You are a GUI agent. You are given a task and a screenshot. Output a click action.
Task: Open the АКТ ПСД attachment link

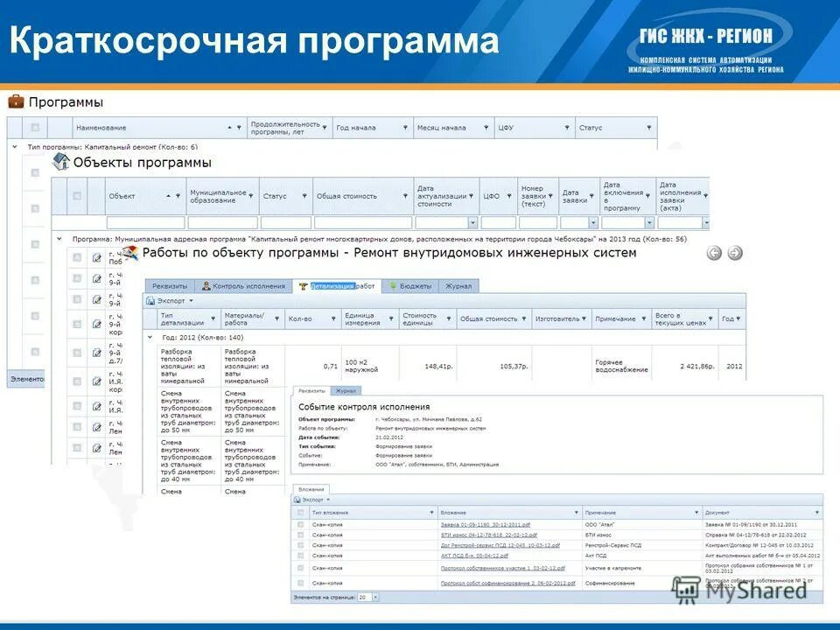tap(472, 555)
